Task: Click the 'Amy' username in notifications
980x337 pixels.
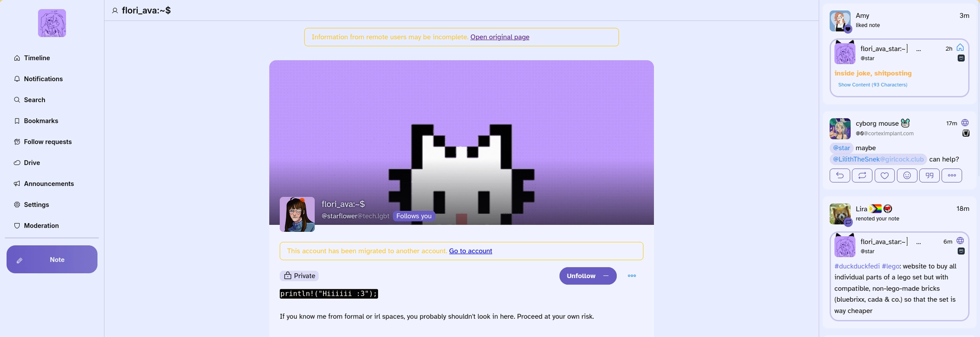Action: point(862,16)
